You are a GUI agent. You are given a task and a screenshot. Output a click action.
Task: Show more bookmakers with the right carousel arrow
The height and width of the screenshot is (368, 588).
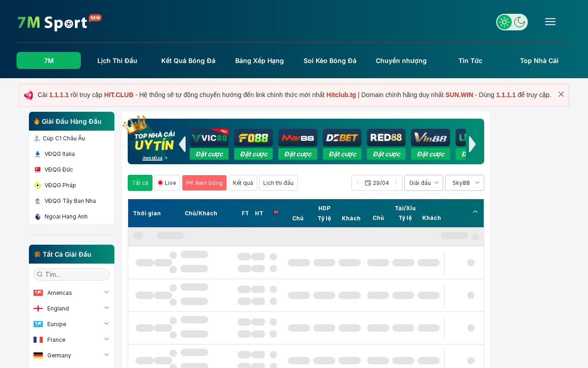point(472,144)
